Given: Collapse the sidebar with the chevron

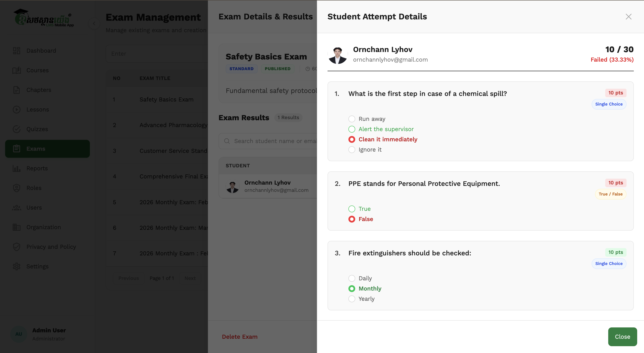Looking at the screenshot, I should coord(94,23).
